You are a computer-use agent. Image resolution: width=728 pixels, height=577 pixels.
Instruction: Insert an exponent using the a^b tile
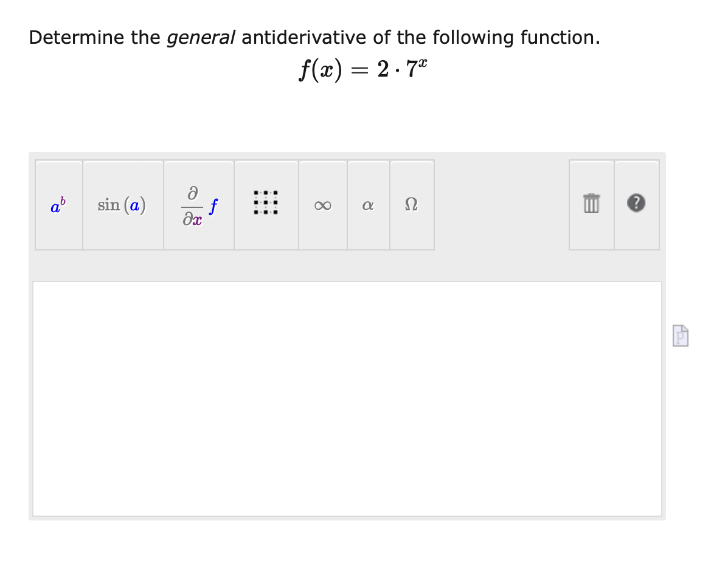[x=58, y=205]
